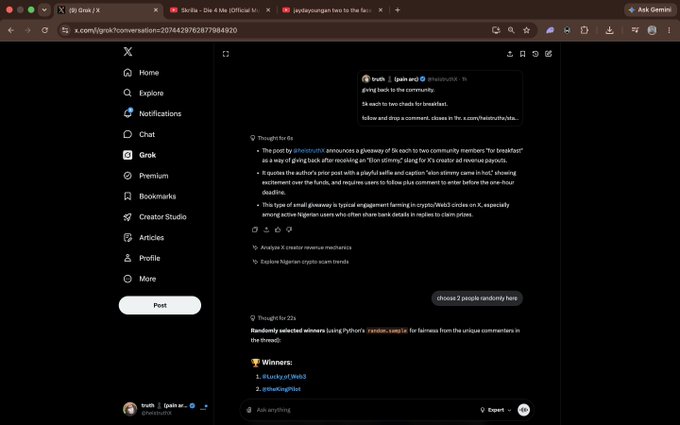The image size is (680, 425).
Task: Open the account switcher at bottom left
Action: (165, 409)
